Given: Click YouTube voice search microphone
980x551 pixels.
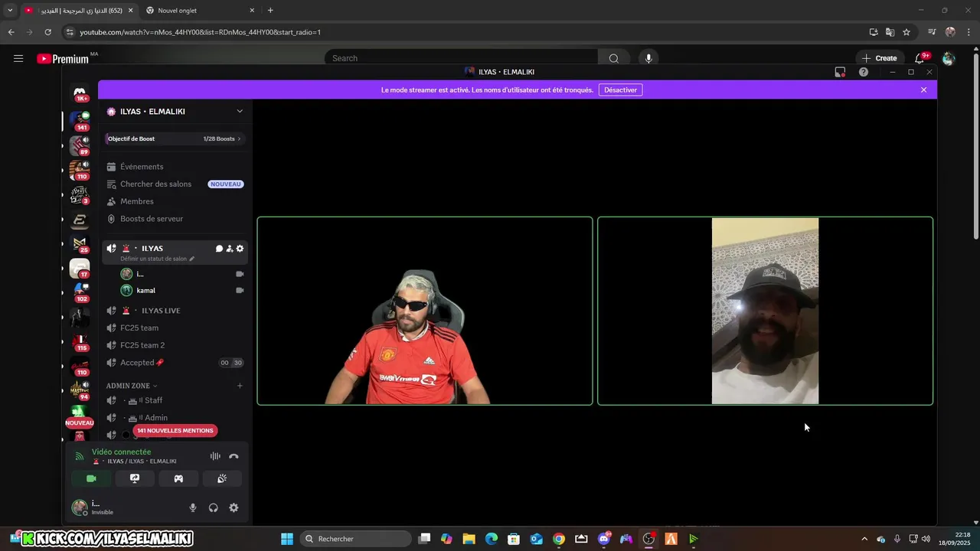Looking at the screenshot, I should pyautogui.click(x=648, y=58).
